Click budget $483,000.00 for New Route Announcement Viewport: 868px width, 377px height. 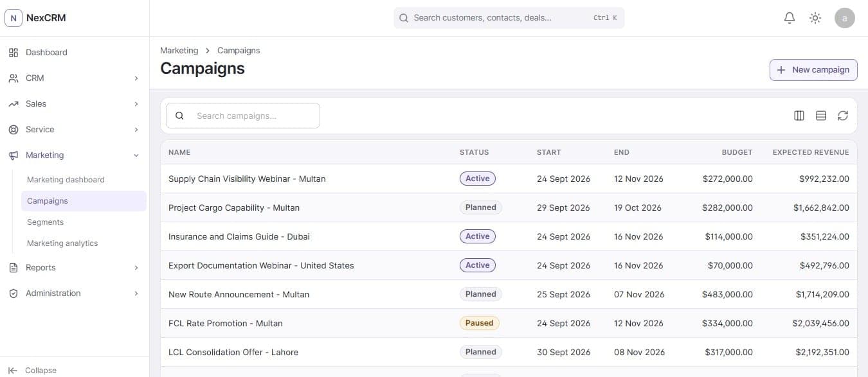click(727, 294)
